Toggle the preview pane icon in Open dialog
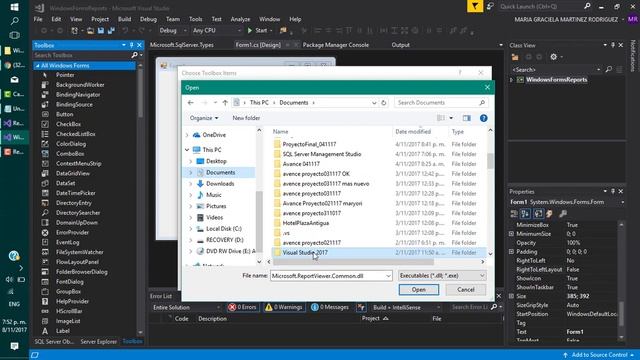Viewport: 640px width, 360px height. [x=467, y=118]
